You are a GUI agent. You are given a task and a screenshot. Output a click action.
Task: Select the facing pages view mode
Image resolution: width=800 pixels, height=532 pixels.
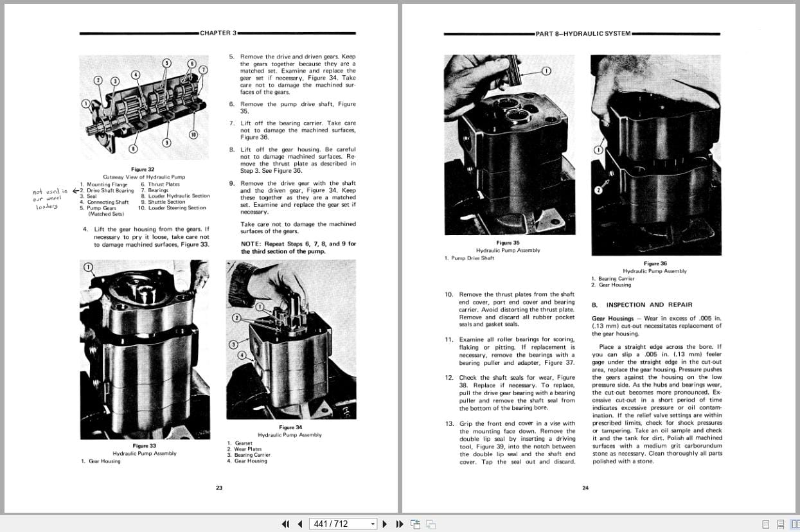[x=796, y=524]
